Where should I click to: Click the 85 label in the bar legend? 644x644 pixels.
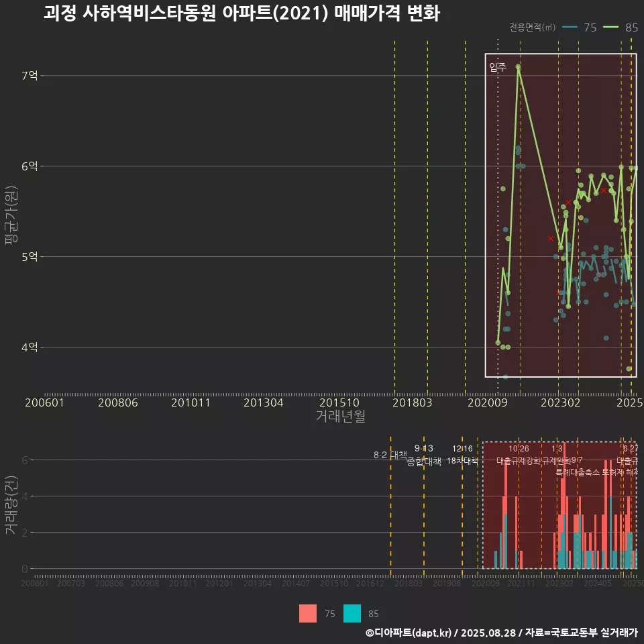374,614
